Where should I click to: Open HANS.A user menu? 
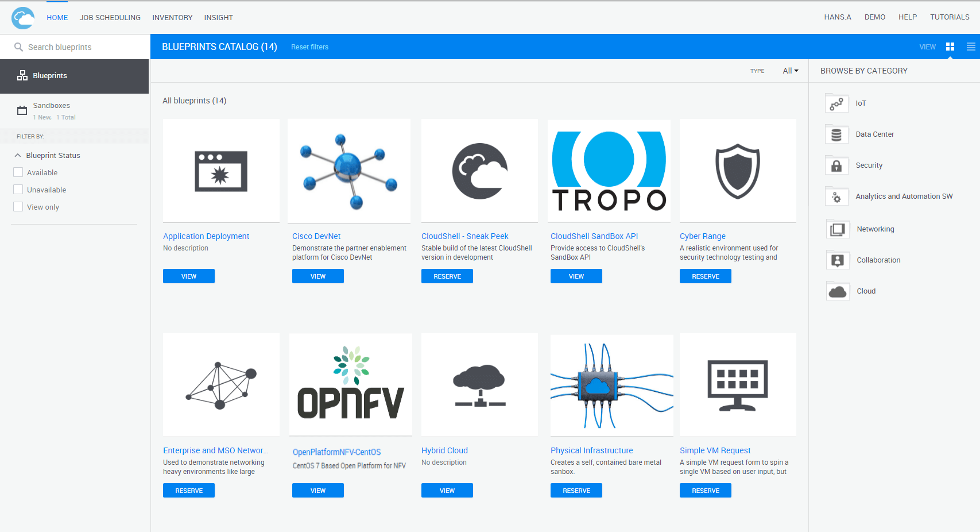point(838,17)
